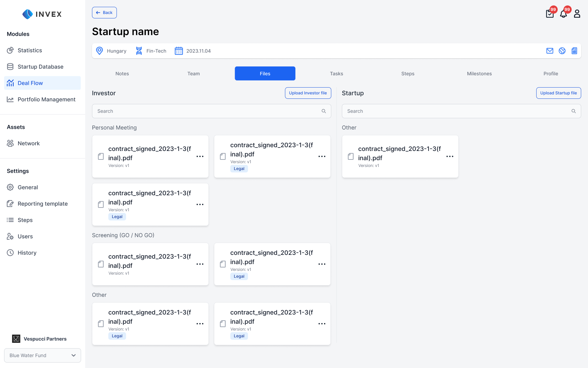Switch to the Milestones tab

[x=479, y=74]
